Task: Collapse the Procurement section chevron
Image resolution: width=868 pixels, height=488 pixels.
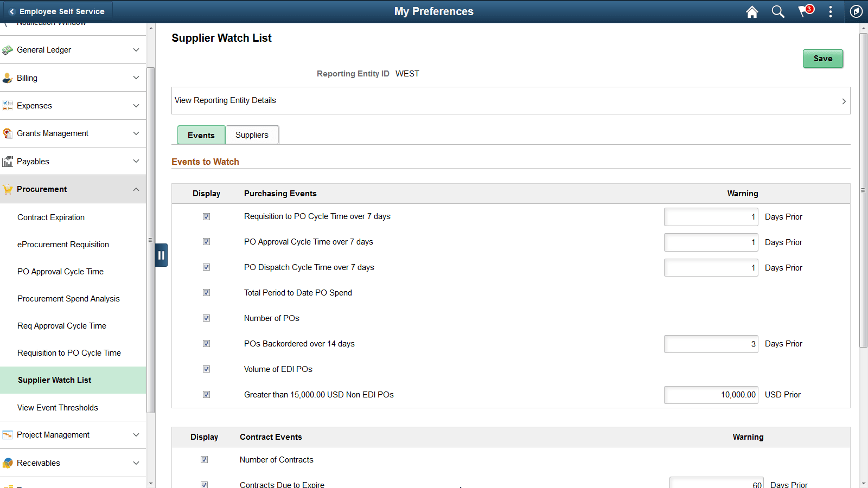Action: [136, 189]
